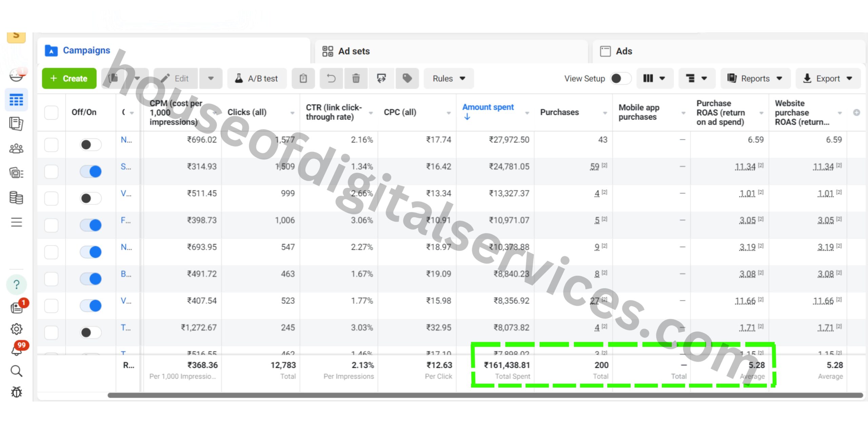Screen dimensions: 868x434
Task: Open campaign link starting with S...
Action: (x=126, y=166)
